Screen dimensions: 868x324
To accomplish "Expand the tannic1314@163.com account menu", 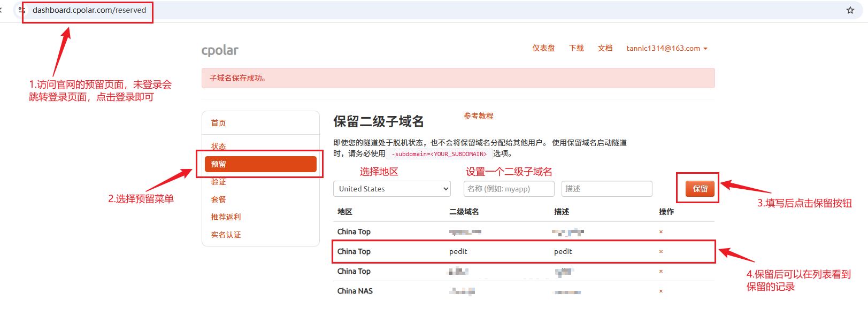I will tap(666, 48).
